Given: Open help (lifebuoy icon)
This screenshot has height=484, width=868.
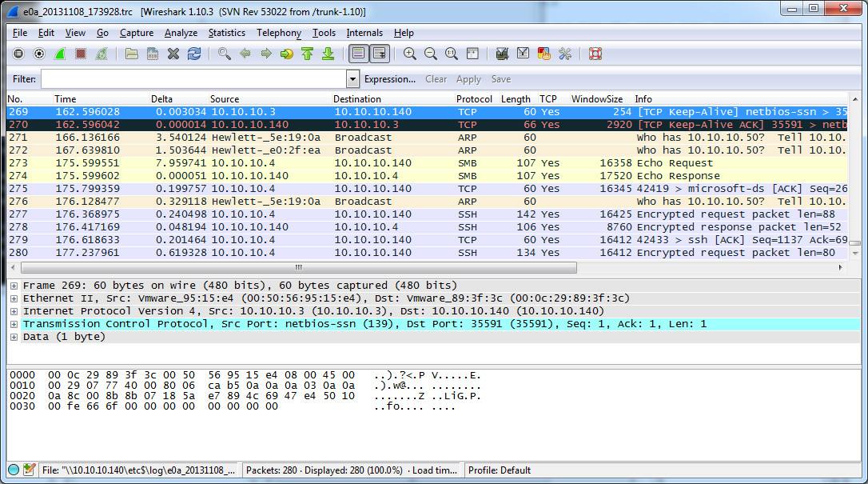Looking at the screenshot, I should coord(595,54).
